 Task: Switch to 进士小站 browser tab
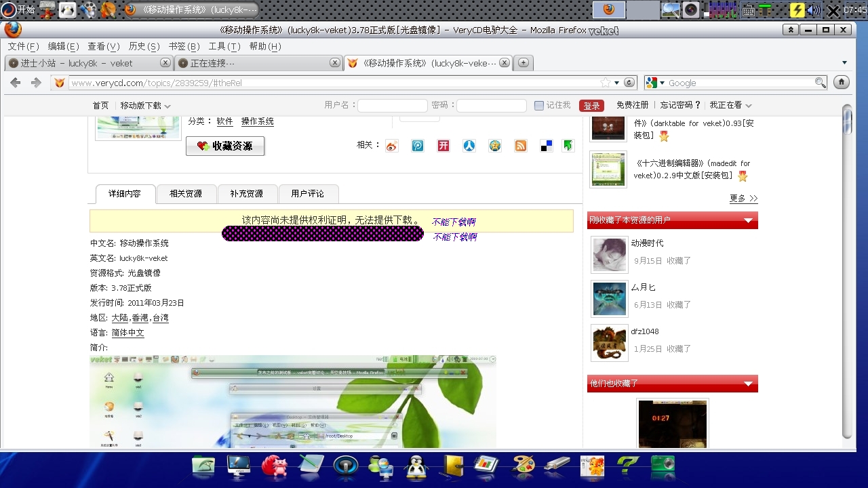coord(89,63)
